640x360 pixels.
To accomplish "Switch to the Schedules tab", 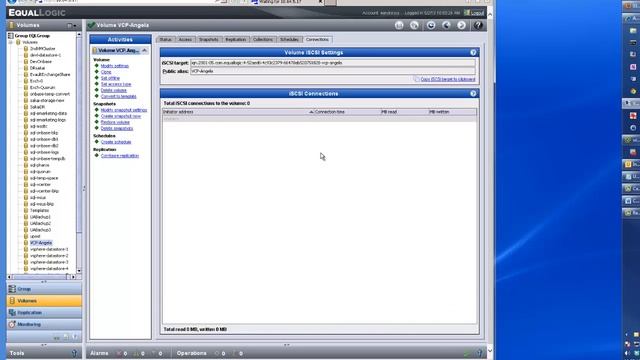I will [289, 40].
